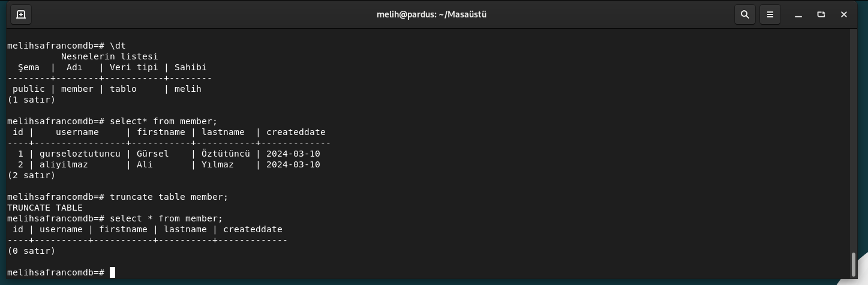Viewport: 868px width, 285px height.
Task: Open the terminal search icon
Action: [745, 14]
